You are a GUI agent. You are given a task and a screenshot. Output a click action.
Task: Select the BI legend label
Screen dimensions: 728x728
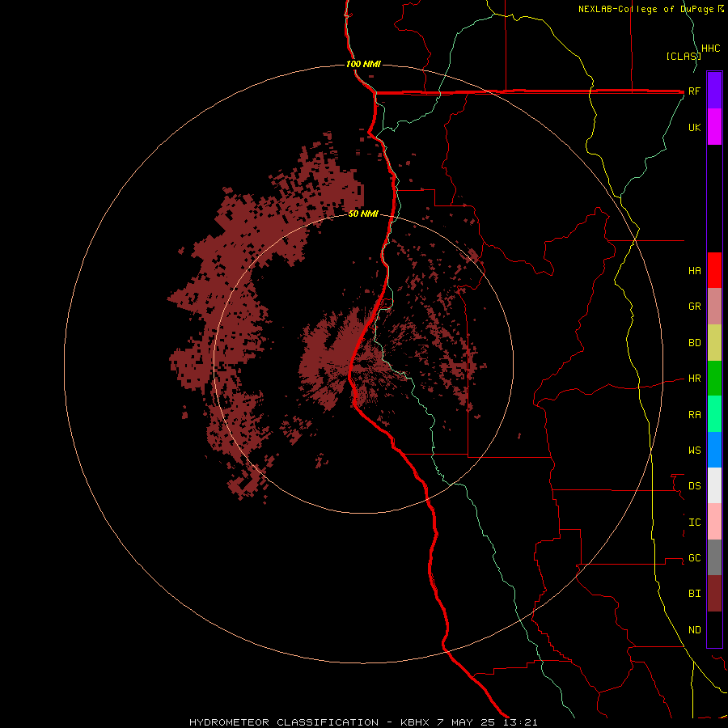tap(694, 594)
